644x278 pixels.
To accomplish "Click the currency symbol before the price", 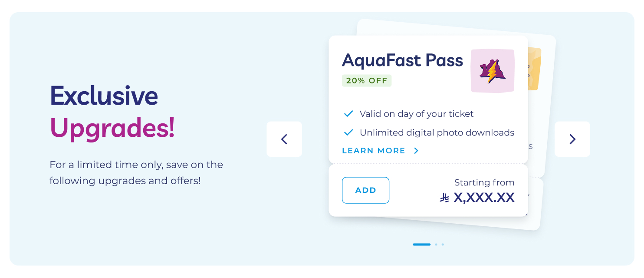I will pyautogui.click(x=444, y=198).
